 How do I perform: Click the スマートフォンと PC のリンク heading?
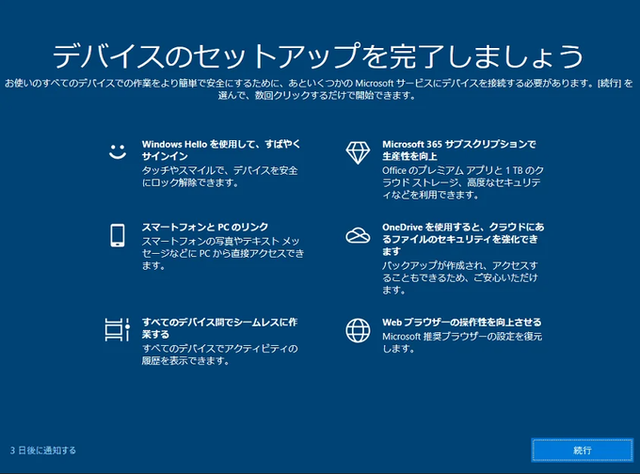205,227
